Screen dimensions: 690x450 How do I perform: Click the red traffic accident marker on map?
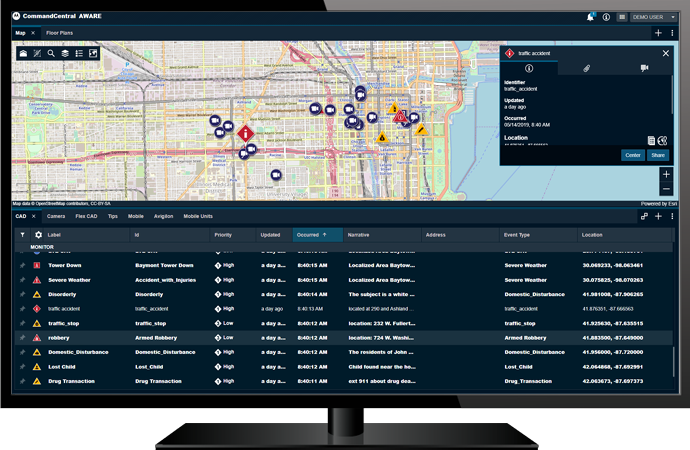[244, 132]
